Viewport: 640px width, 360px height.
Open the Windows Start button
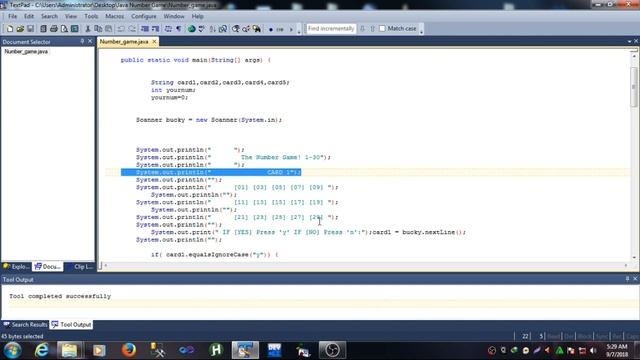(13, 350)
